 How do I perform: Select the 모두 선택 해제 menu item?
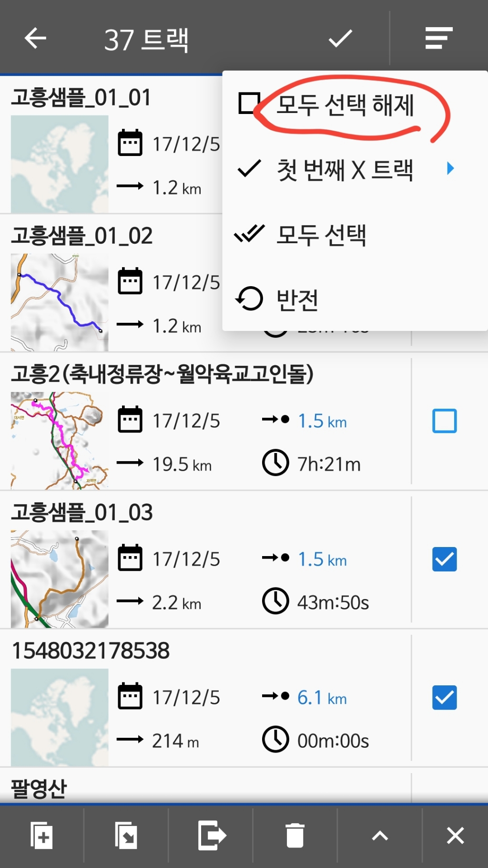(345, 105)
